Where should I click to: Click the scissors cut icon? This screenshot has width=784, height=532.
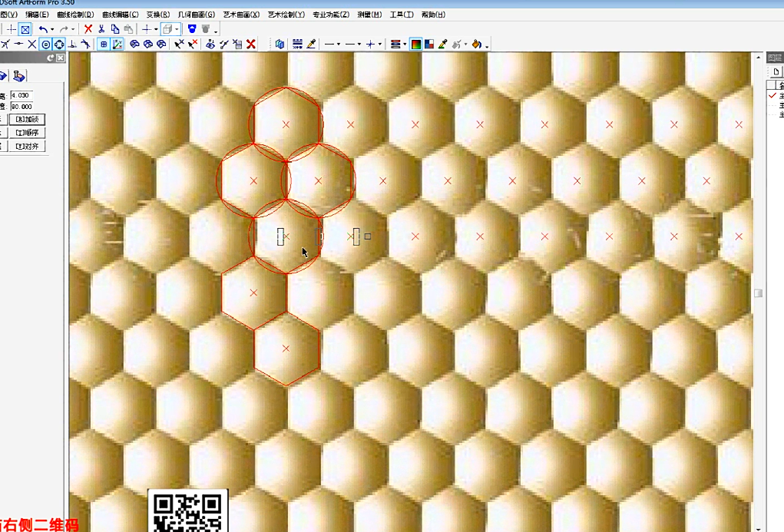click(101, 29)
